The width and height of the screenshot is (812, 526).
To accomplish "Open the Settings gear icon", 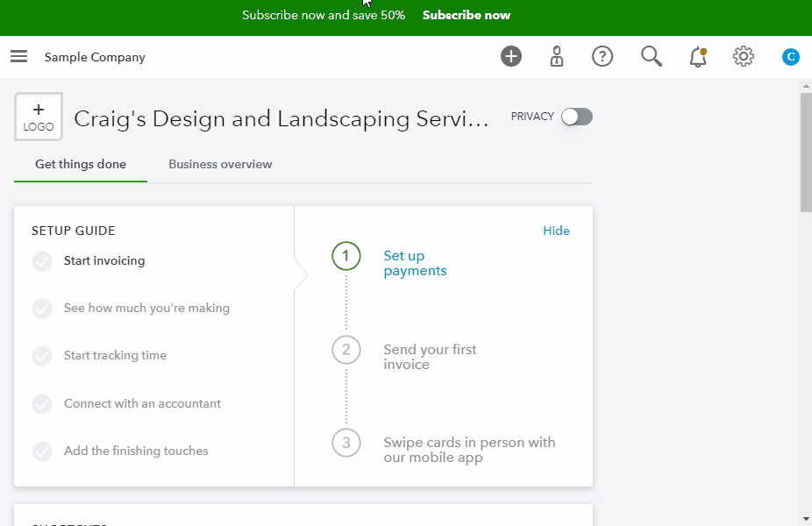I will point(744,57).
